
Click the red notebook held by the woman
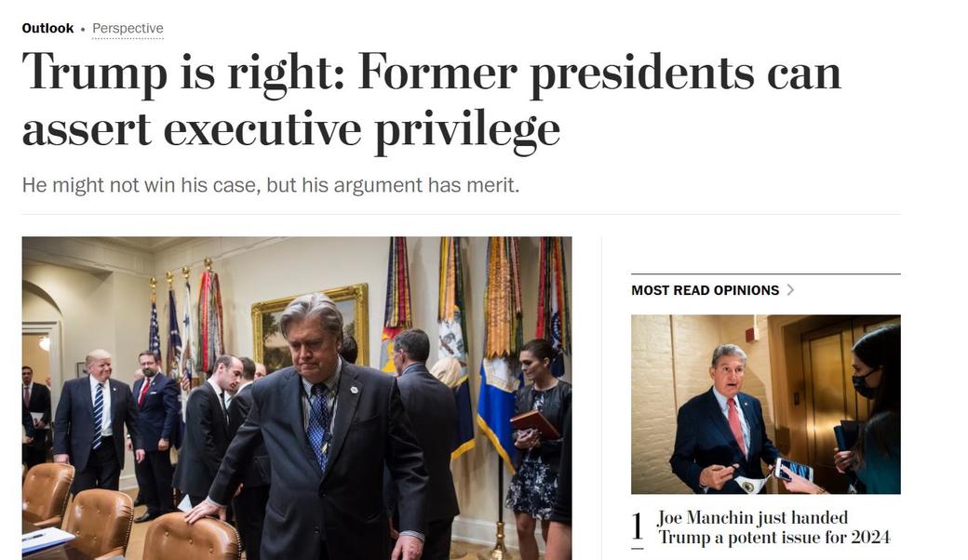pyautogui.click(x=534, y=424)
